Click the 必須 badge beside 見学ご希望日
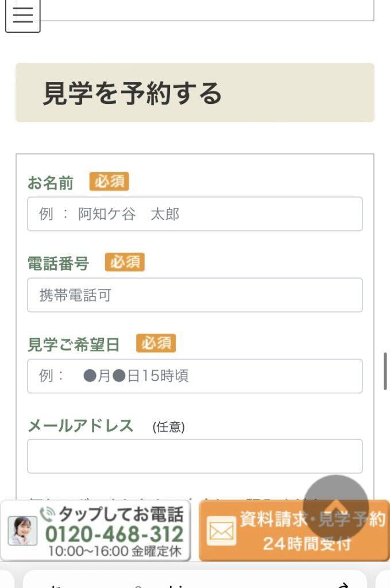 click(156, 343)
